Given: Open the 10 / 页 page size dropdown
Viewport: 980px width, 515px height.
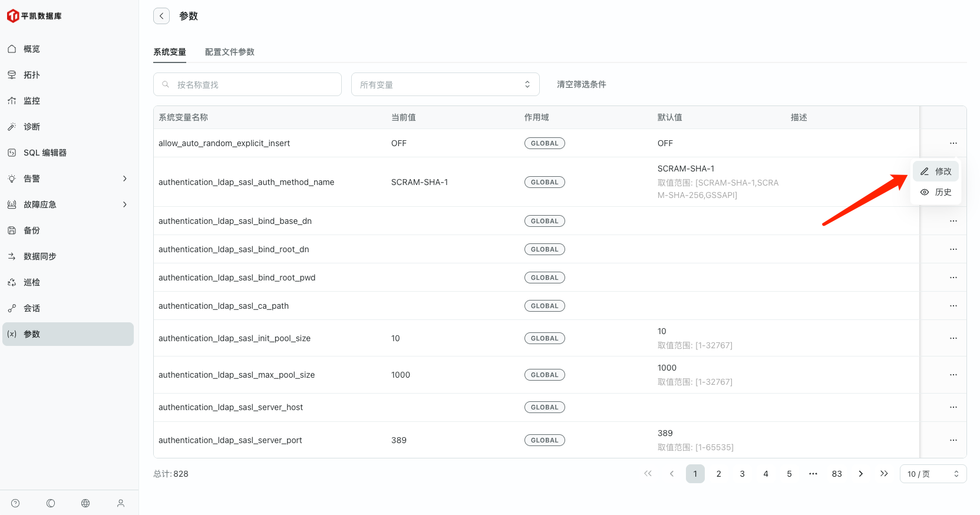Looking at the screenshot, I should 932,474.
